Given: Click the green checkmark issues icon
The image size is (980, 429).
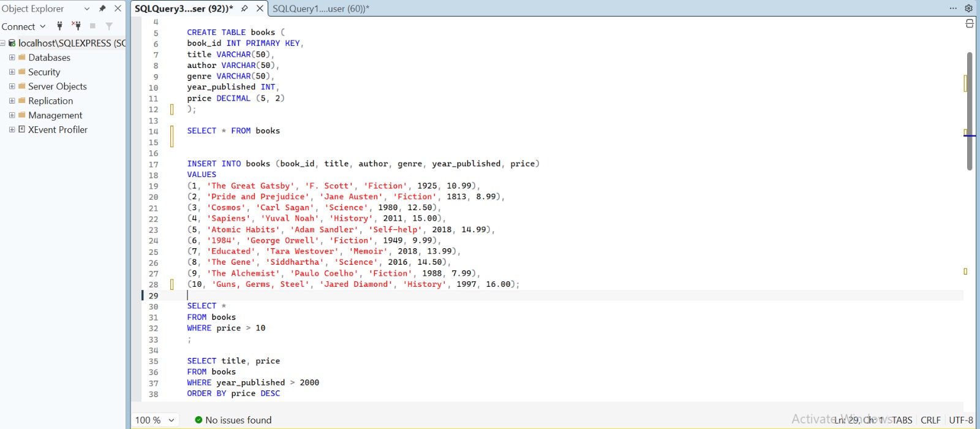Looking at the screenshot, I should 198,420.
